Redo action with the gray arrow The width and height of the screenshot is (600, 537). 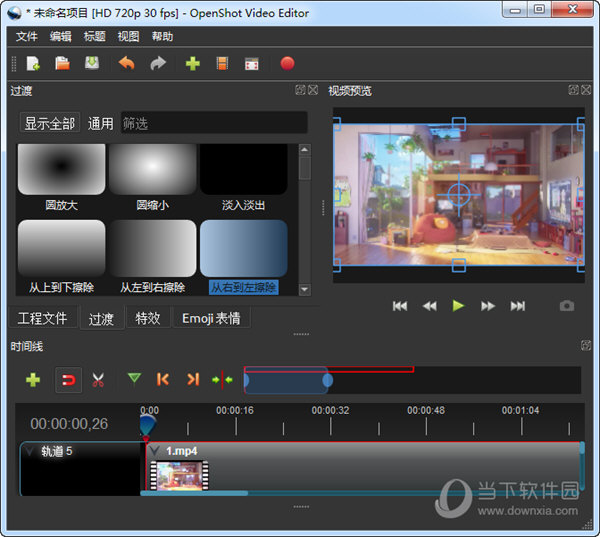(x=158, y=63)
